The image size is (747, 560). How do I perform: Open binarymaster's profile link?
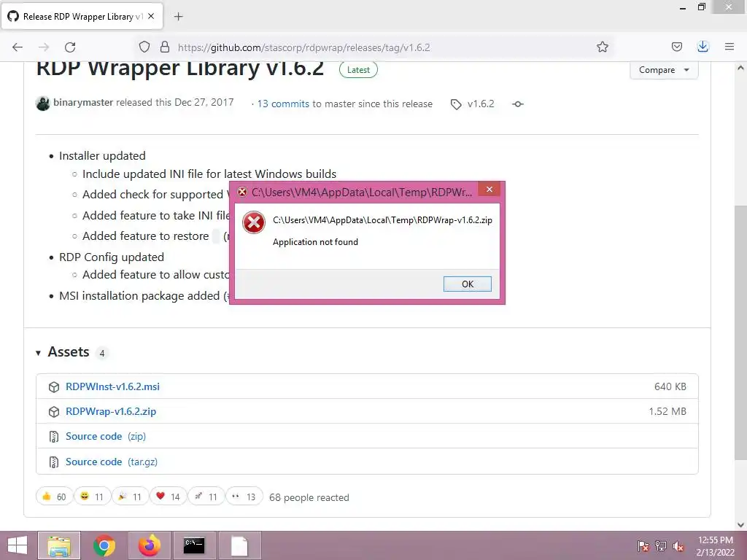pyautogui.click(x=83, y=102)
